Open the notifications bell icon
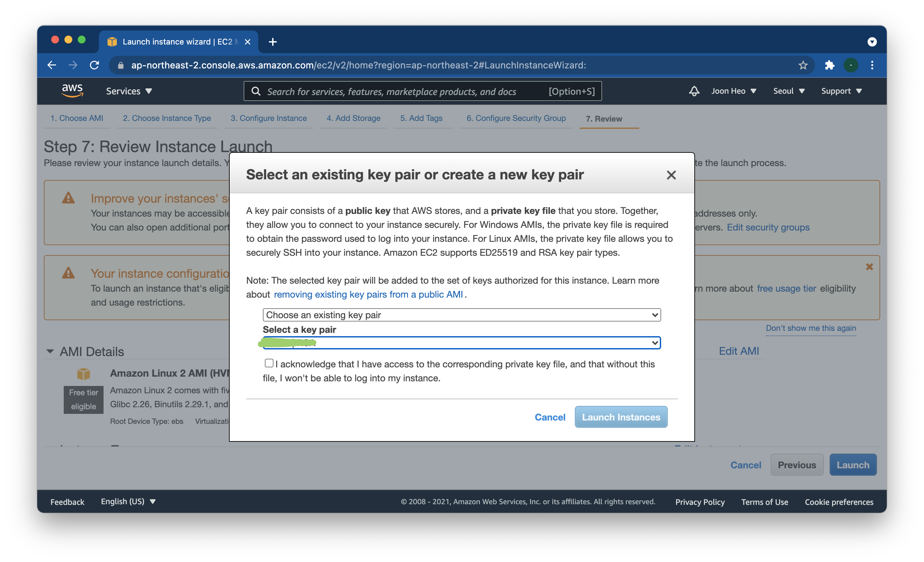 coord(694,91)
